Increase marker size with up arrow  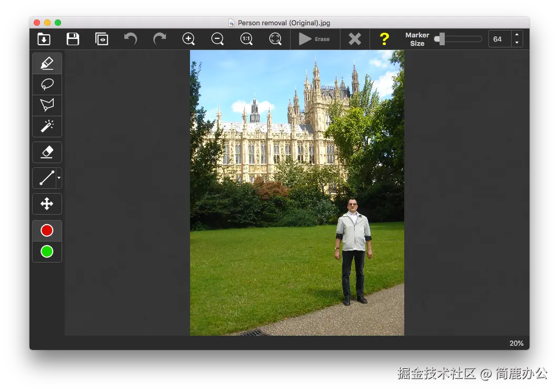coord(517,35)
